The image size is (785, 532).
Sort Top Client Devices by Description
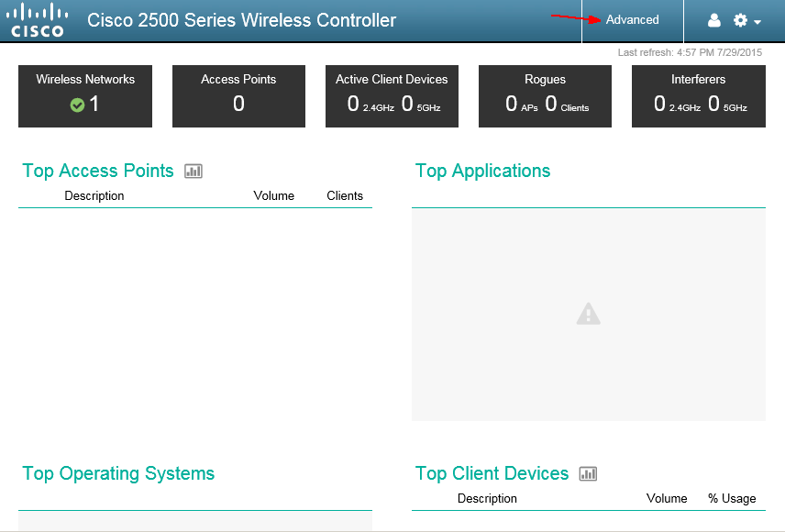[487, 498]
